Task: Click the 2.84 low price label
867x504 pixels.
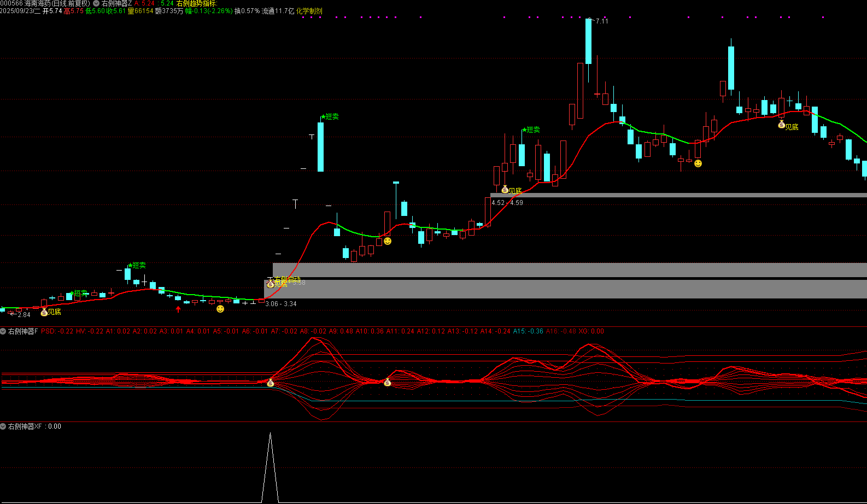Action: [x=24, y=315]
